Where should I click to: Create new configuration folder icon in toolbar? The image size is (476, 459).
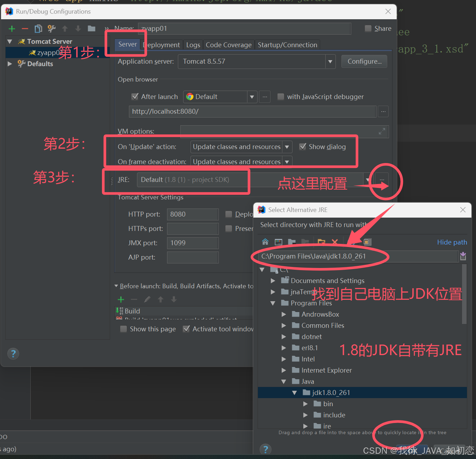(x=92, y=29)
